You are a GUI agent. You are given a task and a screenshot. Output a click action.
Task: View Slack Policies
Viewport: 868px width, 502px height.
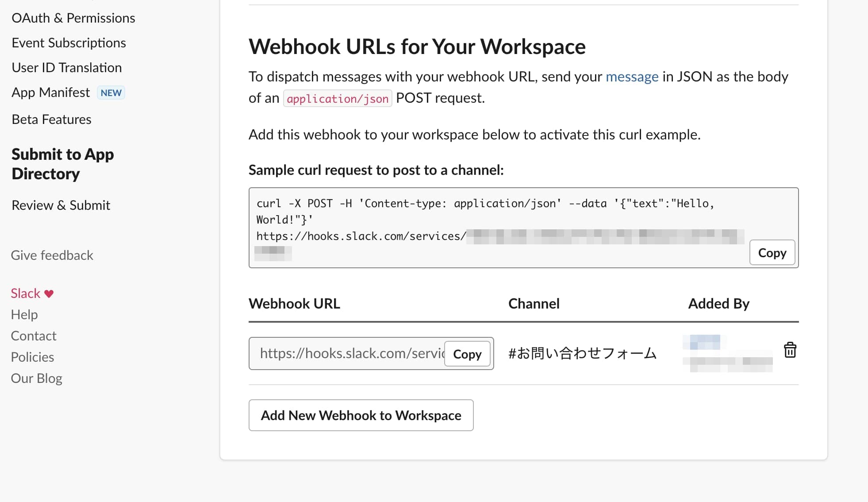tap(32, 357)
